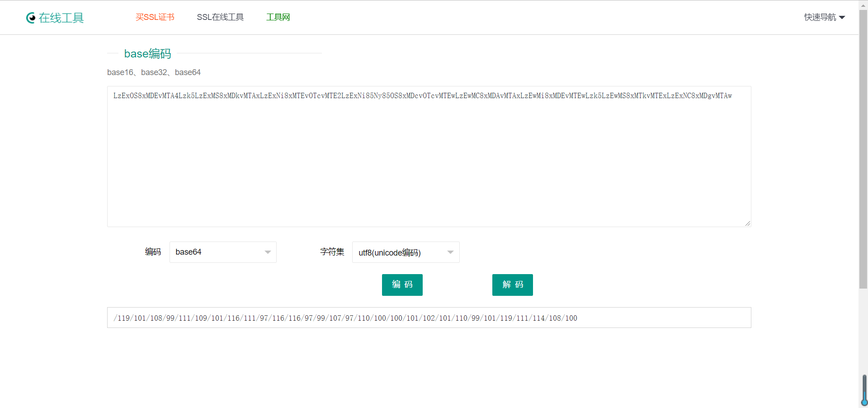Click the 快速导航 down-arrow icon
Screen dimensions: 868x408
tap(842, 18)
